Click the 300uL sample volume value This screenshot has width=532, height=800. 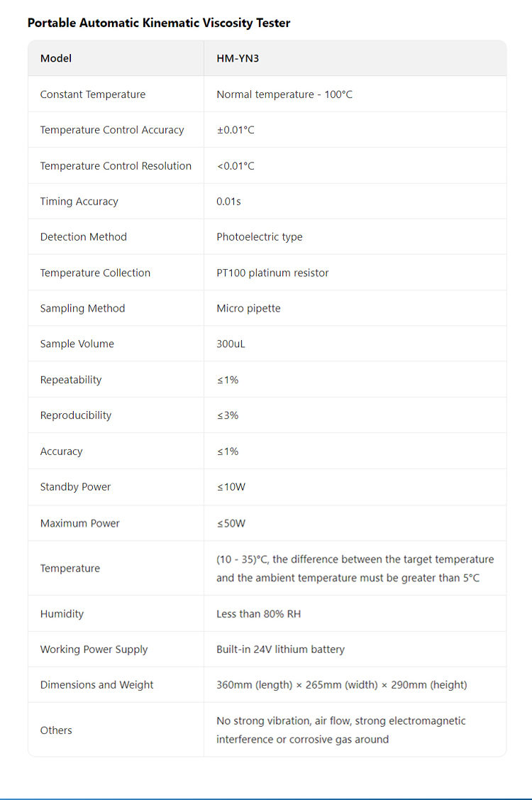tap(231, 344)
